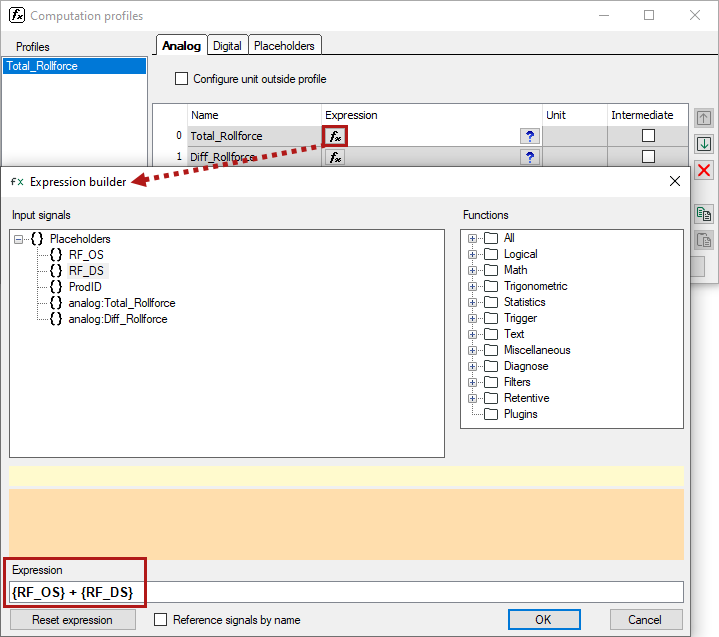Expand the Math functions category

472,271
